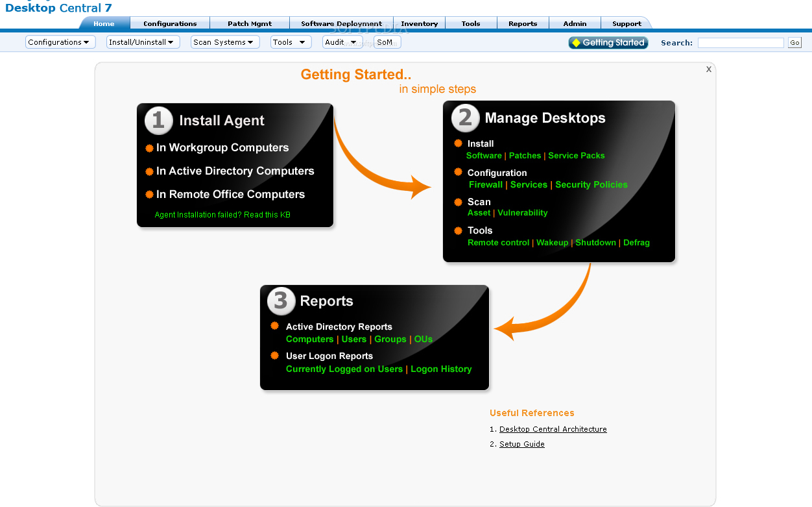Click the Active Directory Reports label
Viewport: 812px width, 507px height.
click(x=339, y=327)
